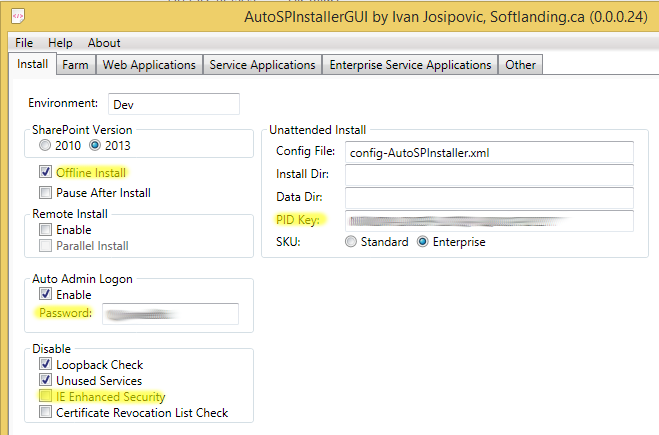Click the "Install Dir:" label

point(302,174)
